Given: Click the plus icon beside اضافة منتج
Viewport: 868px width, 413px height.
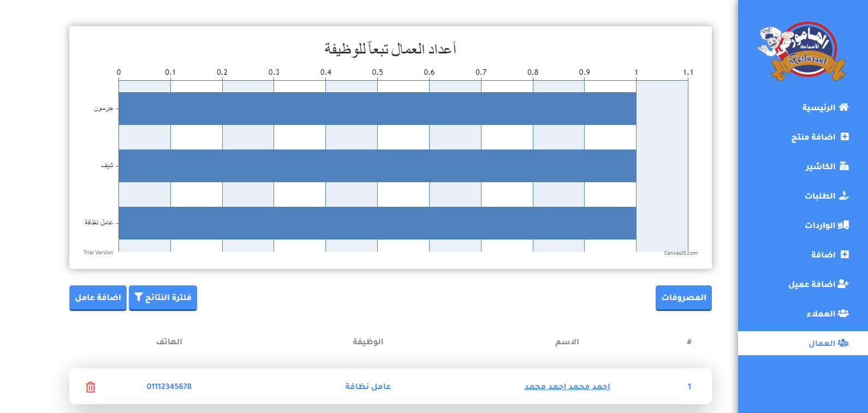Looking at the screenshot, I should pyautogui.click(x=845, y=136).
